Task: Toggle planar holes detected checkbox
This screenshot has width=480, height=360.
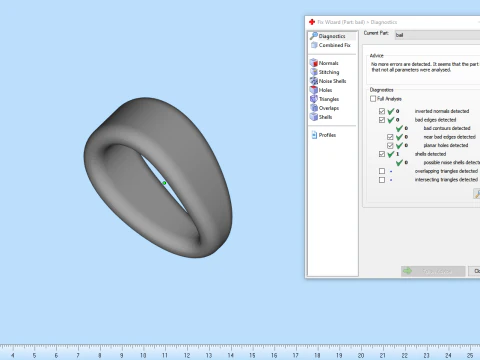Action: 390,145
